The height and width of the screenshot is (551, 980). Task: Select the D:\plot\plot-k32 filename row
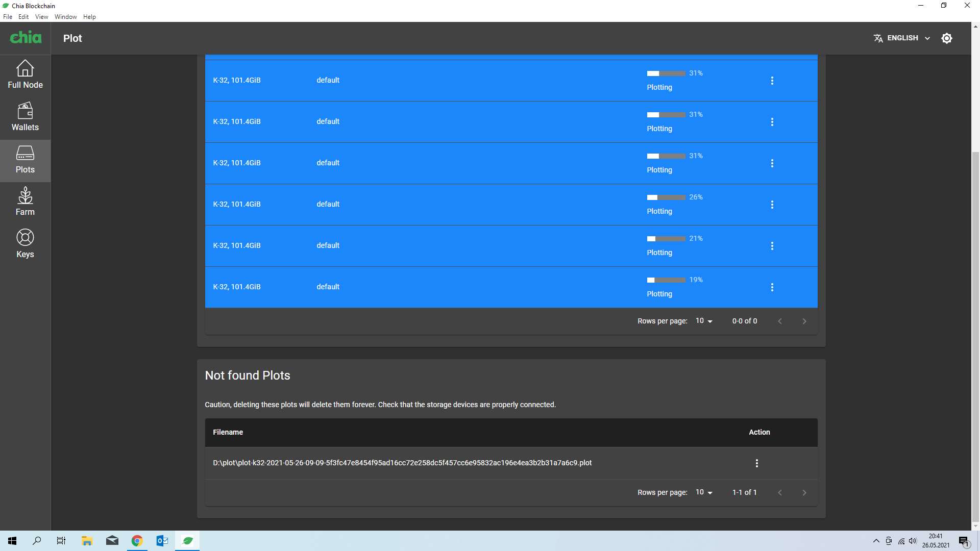tap(511, 463)
